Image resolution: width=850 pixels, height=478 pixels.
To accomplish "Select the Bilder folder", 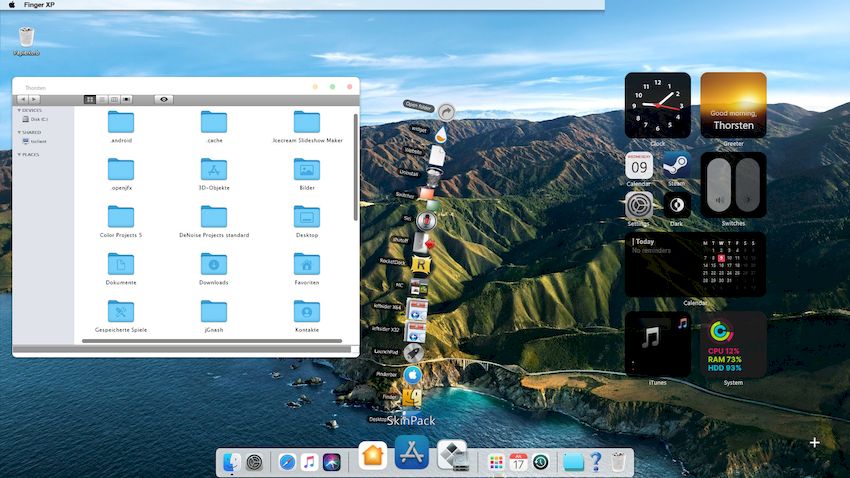I will pyautogui.click(x=307, y=174).
